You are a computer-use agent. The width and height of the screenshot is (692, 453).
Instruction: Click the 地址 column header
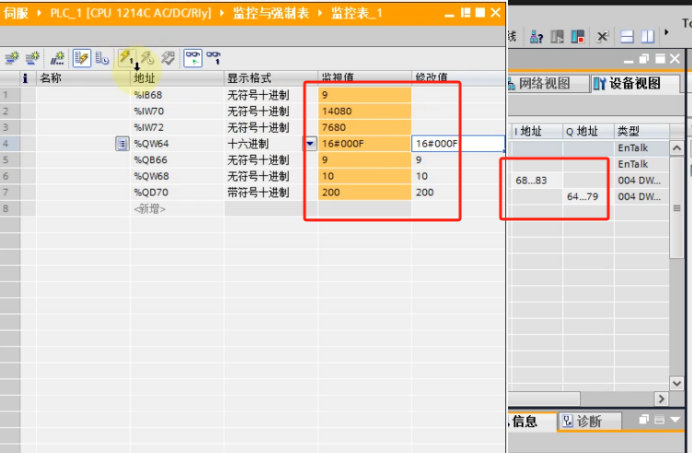(177, 78)
